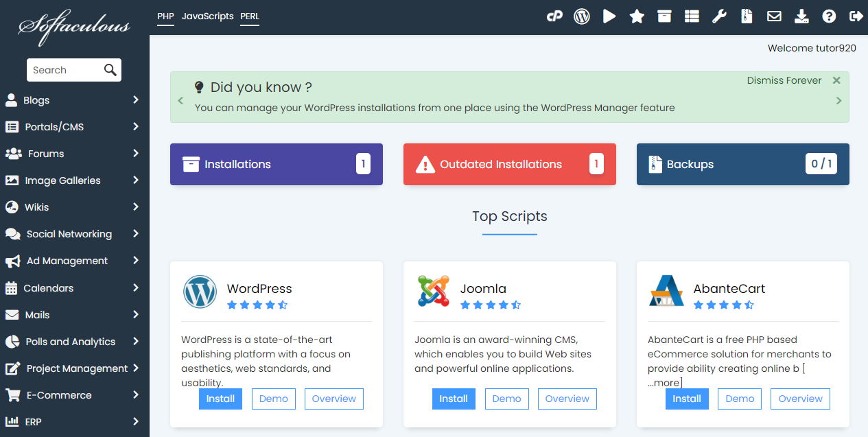Switch to the PERL tab
Screen dimensions: 868x437
coord(250,16)
